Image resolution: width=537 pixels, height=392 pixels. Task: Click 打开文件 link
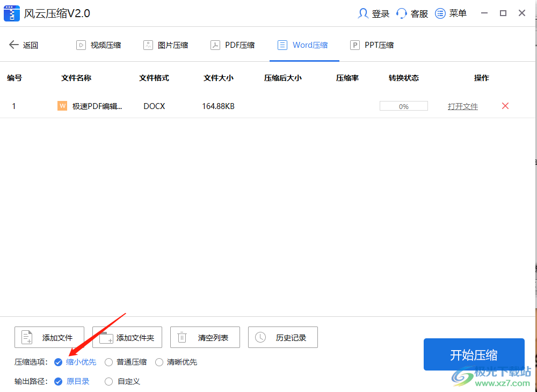(463, 106)
